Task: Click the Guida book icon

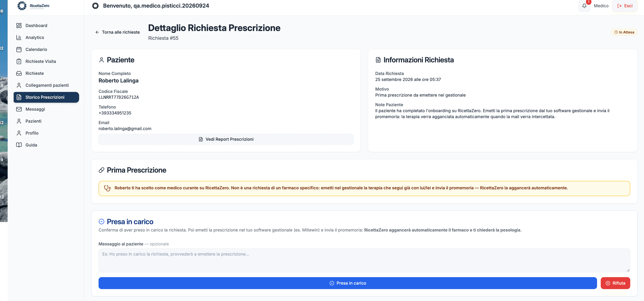Action: [x=19, y=145]
